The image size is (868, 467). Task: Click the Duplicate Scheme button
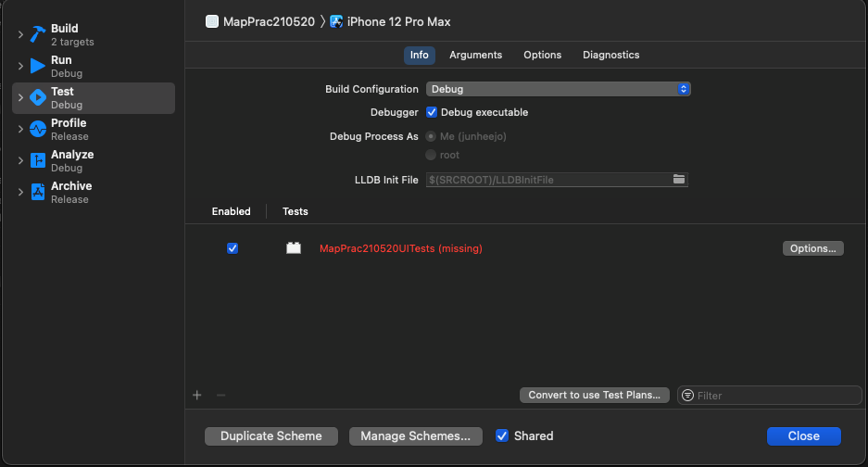click(x=271, y=436)
